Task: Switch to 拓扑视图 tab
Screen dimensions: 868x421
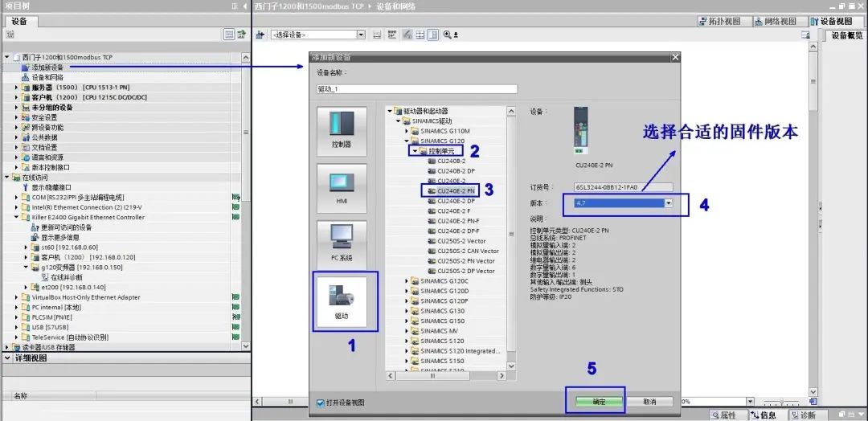Action: [x=719, y=21]
